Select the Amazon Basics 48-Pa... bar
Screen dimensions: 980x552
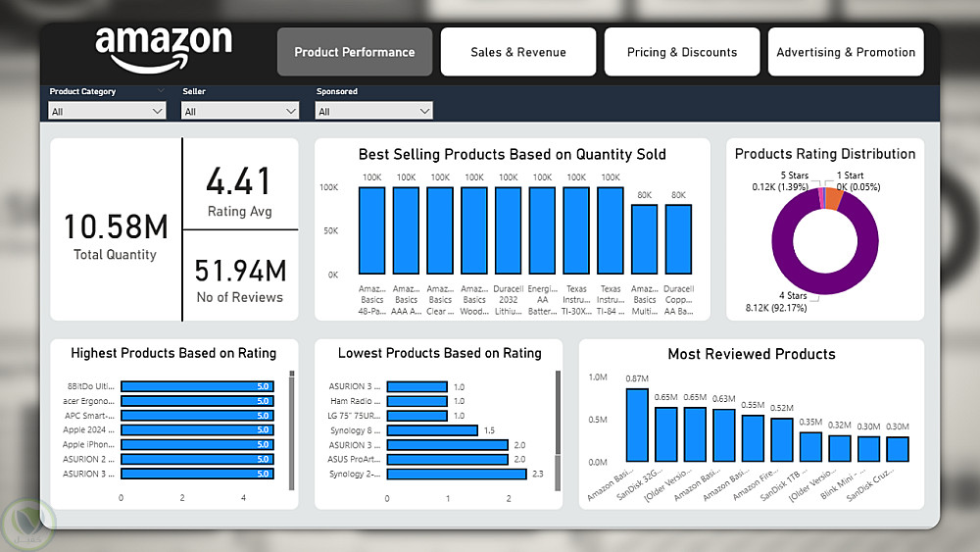pyautogui.click(x=371, y=230)
